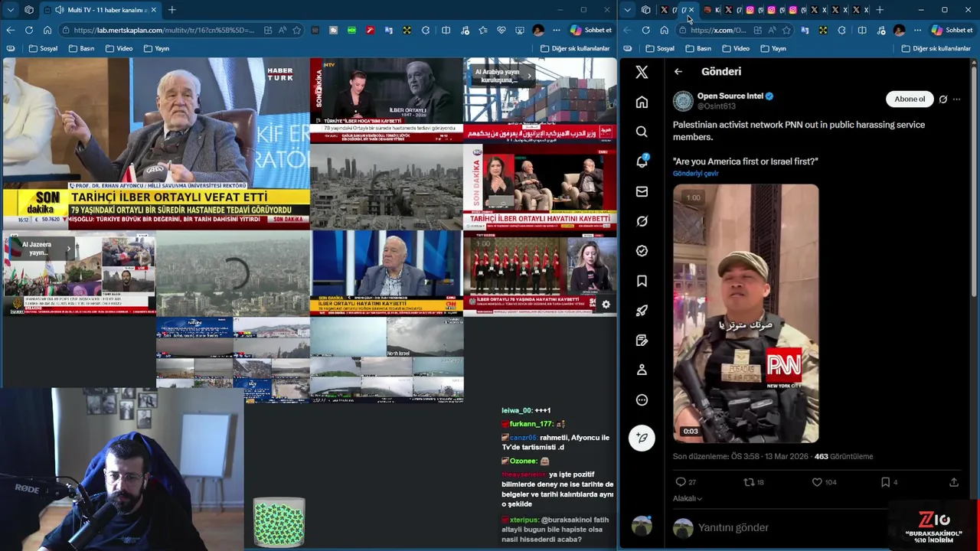Open Profile icon in X sidebar
Image resolution: width=980 pixels, height=551 pixels.
[642, 370]
